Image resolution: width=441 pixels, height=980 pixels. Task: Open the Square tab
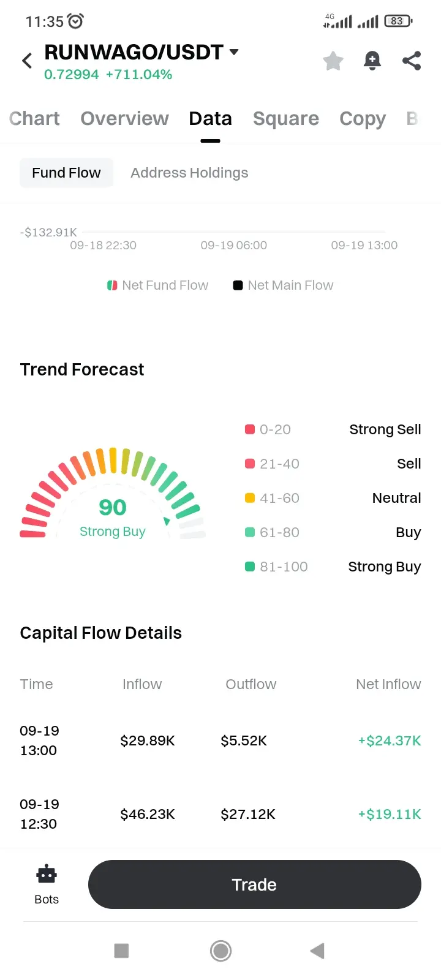coord(286,118)
